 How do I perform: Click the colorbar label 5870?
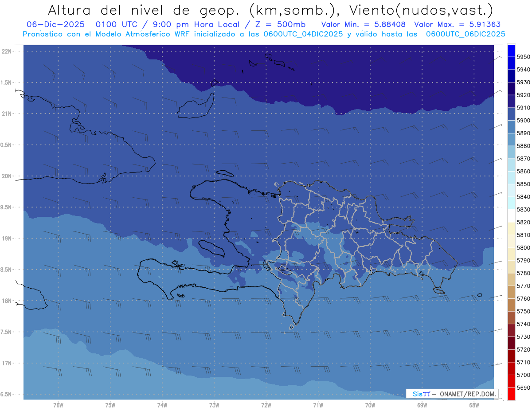coord(524,159)
